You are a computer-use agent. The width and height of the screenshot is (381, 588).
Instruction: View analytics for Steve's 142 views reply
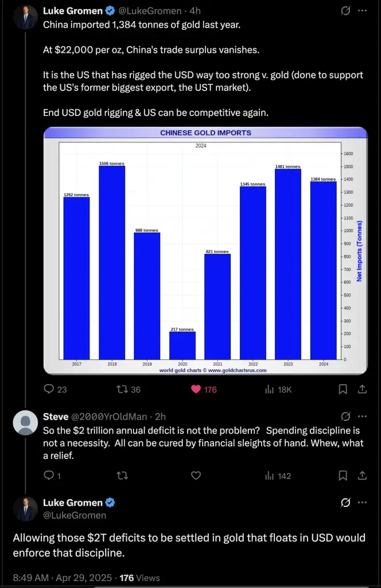[x=278, y=475]
